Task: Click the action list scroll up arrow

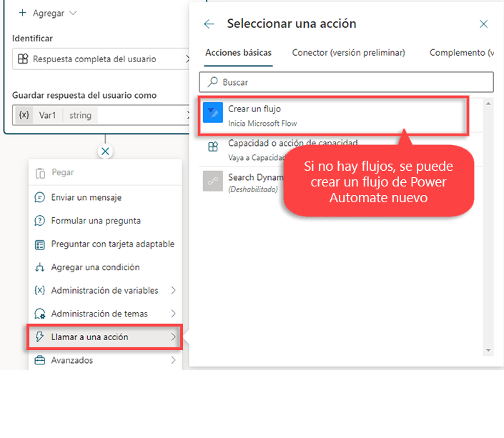Action: click(488, 104)
